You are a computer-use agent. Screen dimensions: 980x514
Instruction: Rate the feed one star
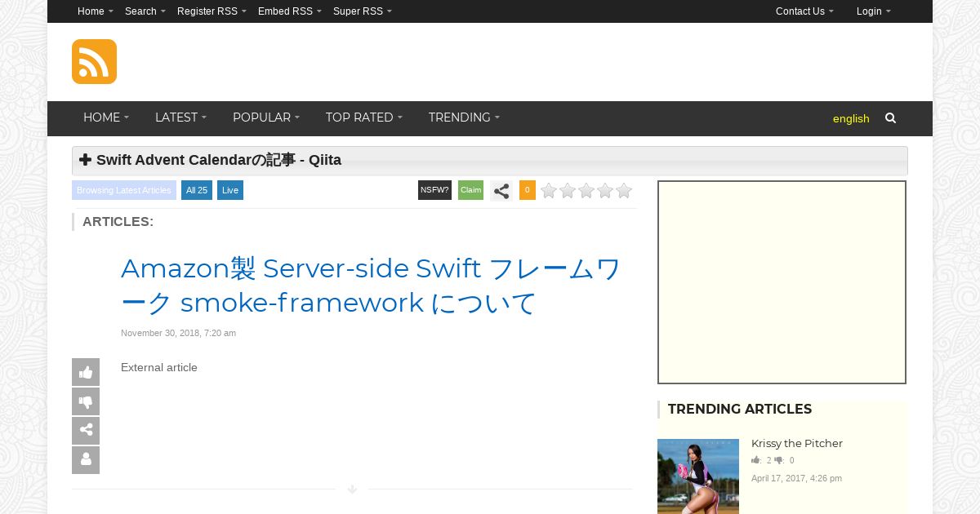click(549, 191)
